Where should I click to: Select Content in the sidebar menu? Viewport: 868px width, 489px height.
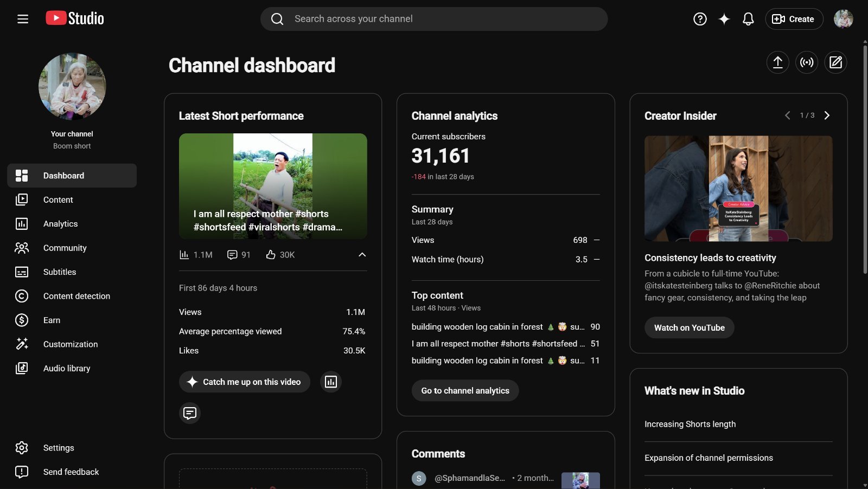[x=72, y=200]
